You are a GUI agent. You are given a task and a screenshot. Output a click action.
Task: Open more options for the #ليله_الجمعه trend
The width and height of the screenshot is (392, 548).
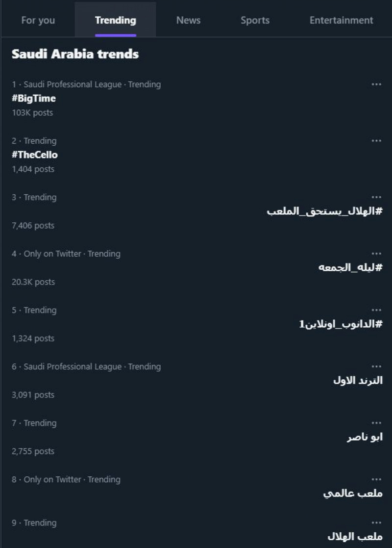(376, 253)
